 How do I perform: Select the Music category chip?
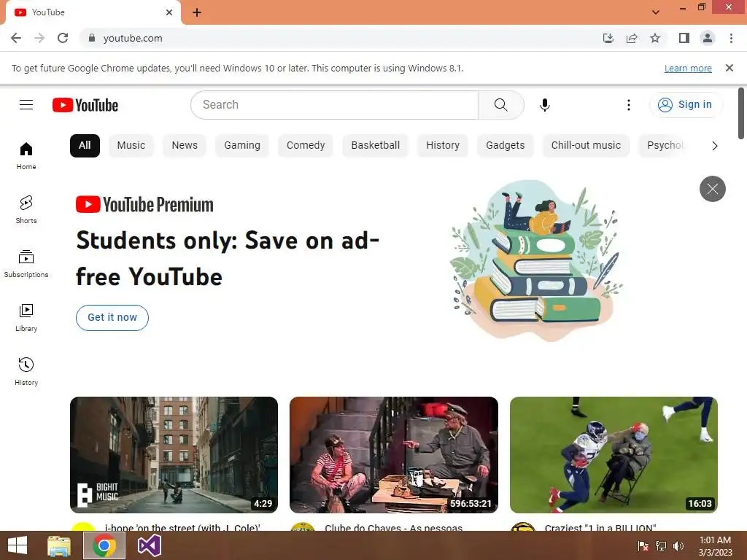(131, 146)
